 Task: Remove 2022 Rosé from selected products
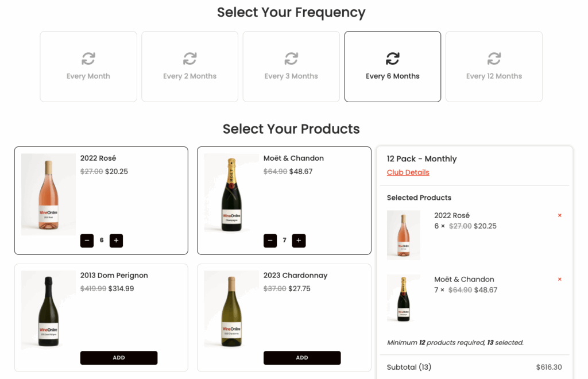(560, 215)
